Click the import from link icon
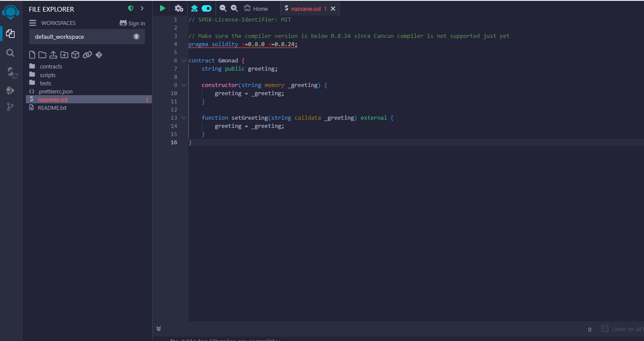This screenshot has width=644, height=341. [87, 55]
